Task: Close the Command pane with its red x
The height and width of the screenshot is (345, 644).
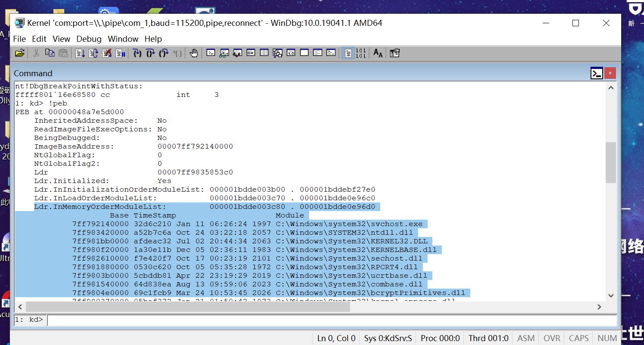Action: click(610, 73)
